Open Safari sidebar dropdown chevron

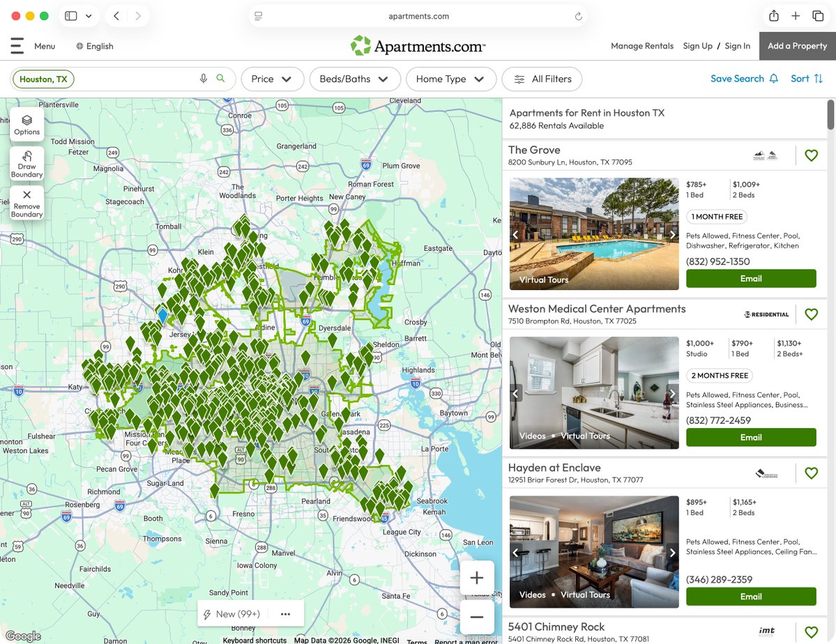pos(89,16)
